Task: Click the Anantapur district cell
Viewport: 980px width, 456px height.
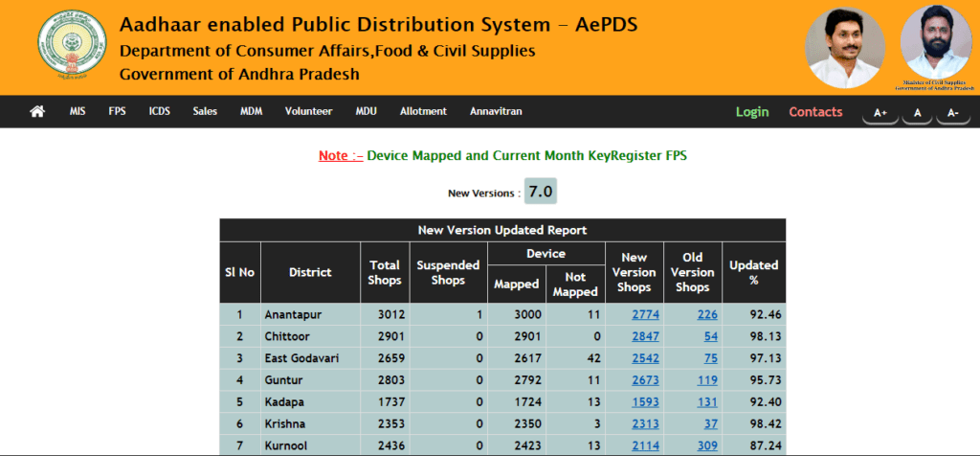Action: (x=310, y=314)
